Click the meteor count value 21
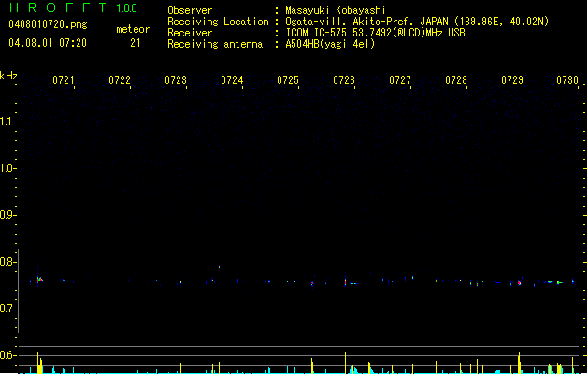 coord(136,43)
